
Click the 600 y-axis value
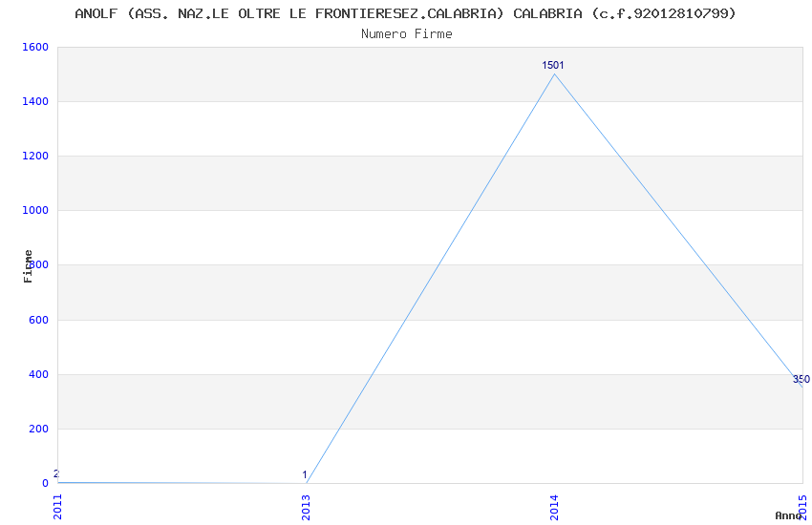38,320
